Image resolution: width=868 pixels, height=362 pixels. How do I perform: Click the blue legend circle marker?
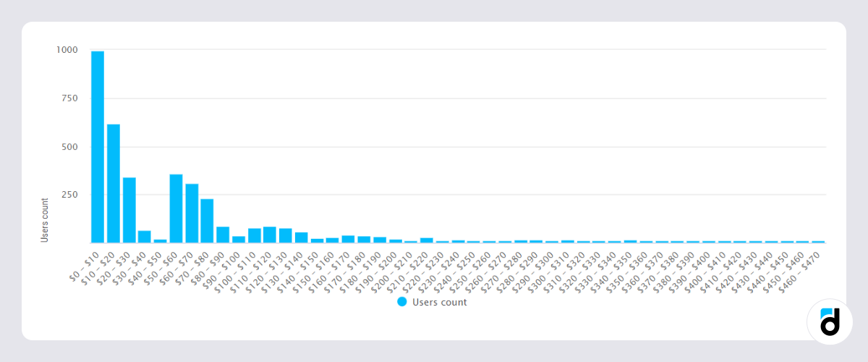(402, 302)
